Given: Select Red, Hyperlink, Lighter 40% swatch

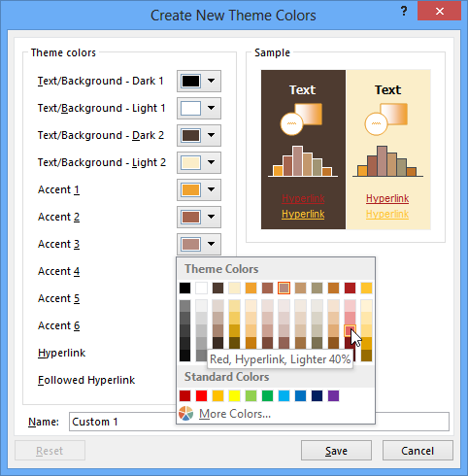Looking at the screenshot, I should coord(350,330).
